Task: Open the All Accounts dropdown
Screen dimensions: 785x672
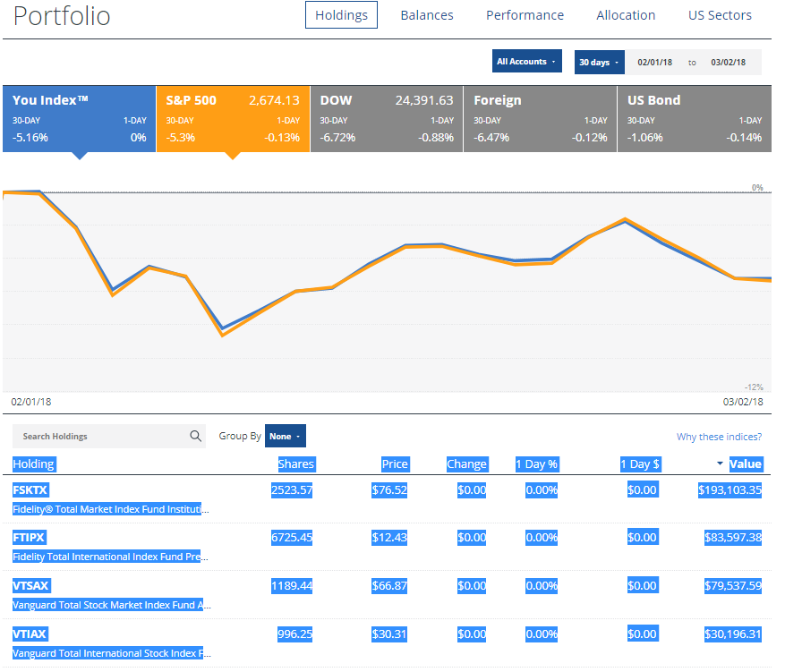Action: click(526, 61)
